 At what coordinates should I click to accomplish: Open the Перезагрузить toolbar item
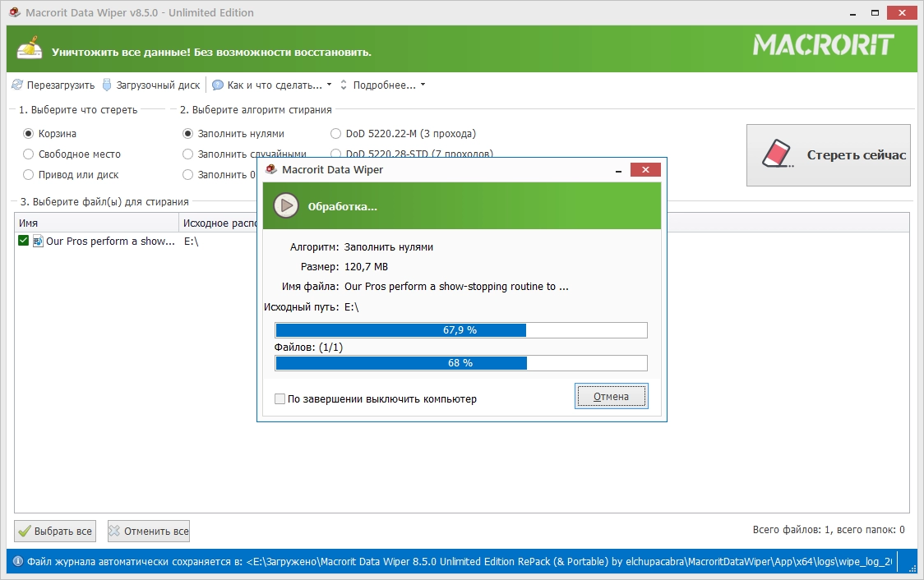pyautogui.click(x=53, y=85)
